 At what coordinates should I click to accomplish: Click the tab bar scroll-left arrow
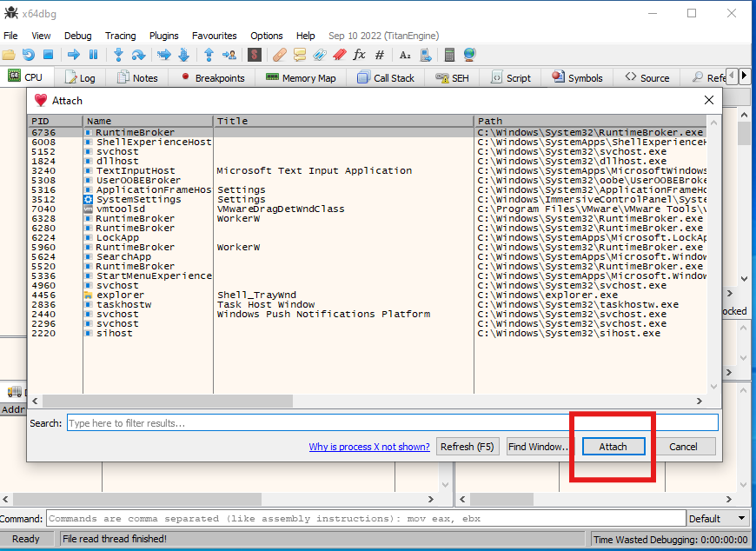tap(732, 76)
